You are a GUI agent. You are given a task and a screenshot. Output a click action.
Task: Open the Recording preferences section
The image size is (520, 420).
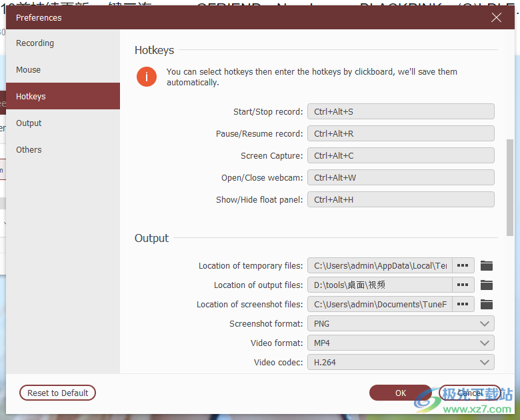point(63,43)
